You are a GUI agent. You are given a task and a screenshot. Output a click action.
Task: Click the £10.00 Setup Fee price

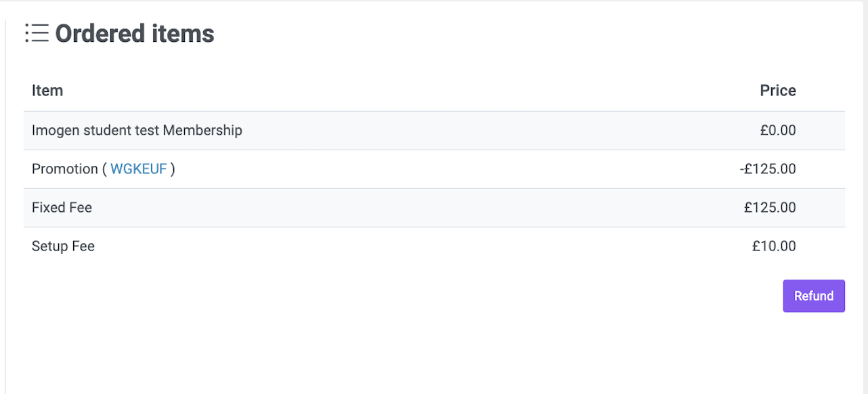click(x=774, y=246)
